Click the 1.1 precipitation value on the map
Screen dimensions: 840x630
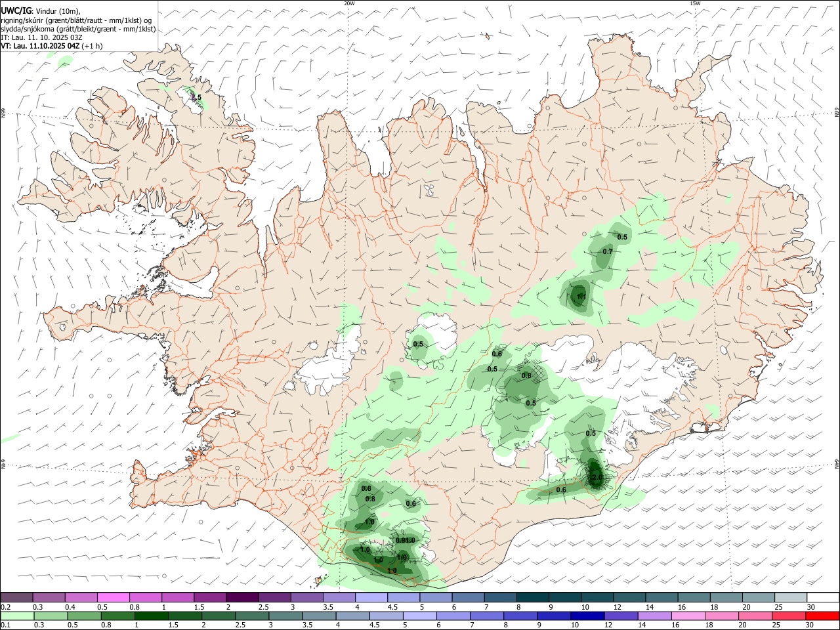pyautogui.click(x=581, y=297)
